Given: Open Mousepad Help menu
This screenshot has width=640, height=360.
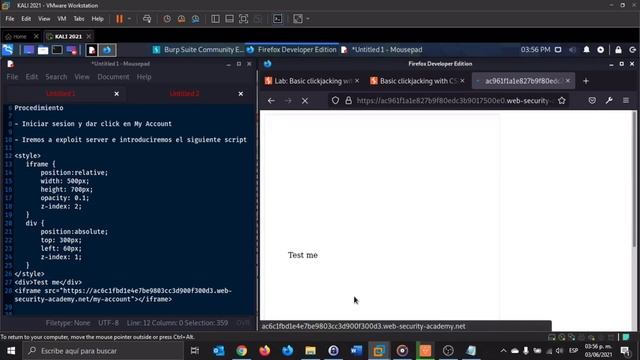Looking at the screenshot, I should point(144,77).
